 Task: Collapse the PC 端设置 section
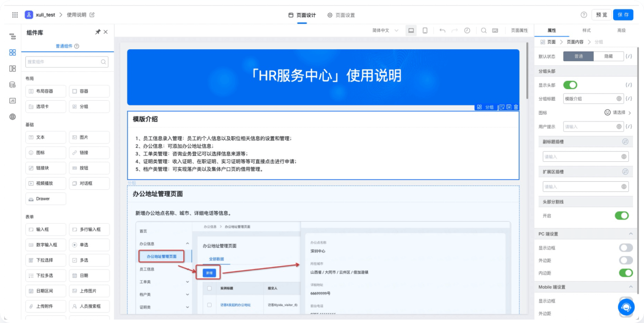(631, 234)
